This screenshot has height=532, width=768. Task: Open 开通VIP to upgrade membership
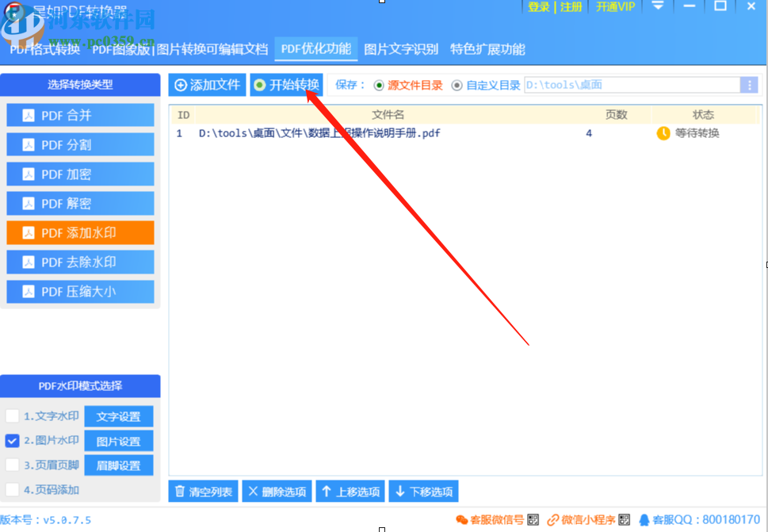pyautogui.click(x=614, y=7)
